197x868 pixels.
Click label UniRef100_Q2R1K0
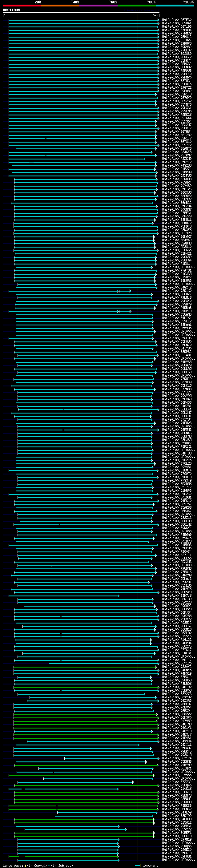pyautogui.click(x=177, y=291)
